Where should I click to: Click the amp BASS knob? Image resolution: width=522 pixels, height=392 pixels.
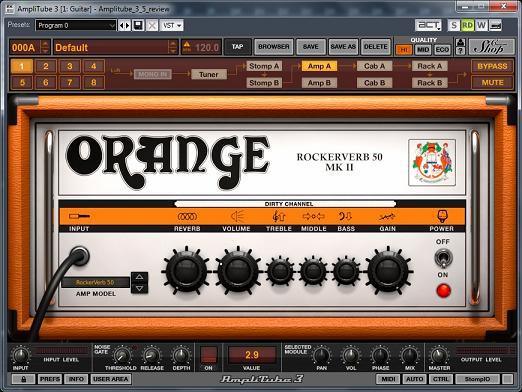[x=346, y=271]
